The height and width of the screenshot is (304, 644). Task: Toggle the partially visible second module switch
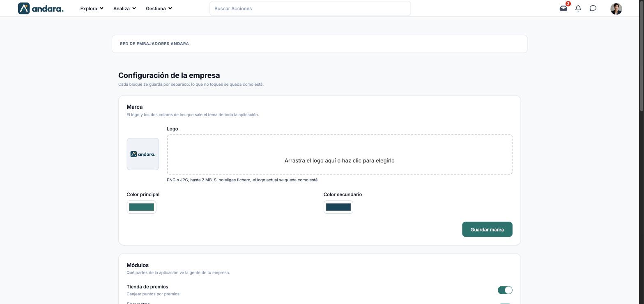(x=505, y=304)
